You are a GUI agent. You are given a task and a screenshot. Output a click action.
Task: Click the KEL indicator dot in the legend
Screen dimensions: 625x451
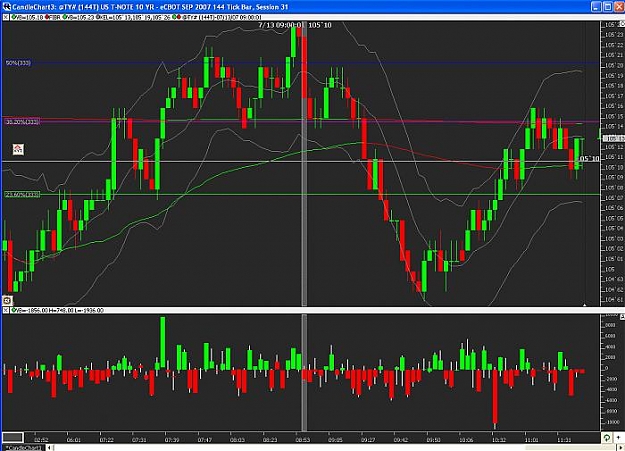pos(98,18)
